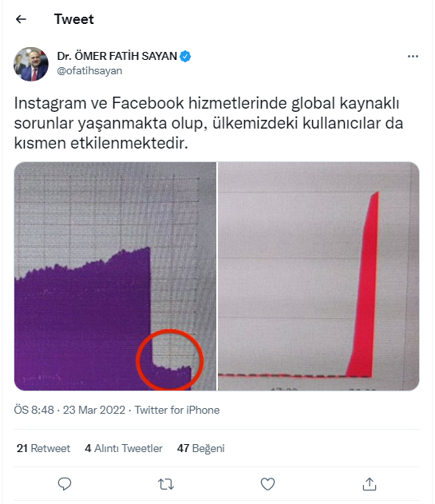This screenshot has width=435, height=504.
Task: View the 47 Beğeni likes list
Action: click(x=201, y=448)
